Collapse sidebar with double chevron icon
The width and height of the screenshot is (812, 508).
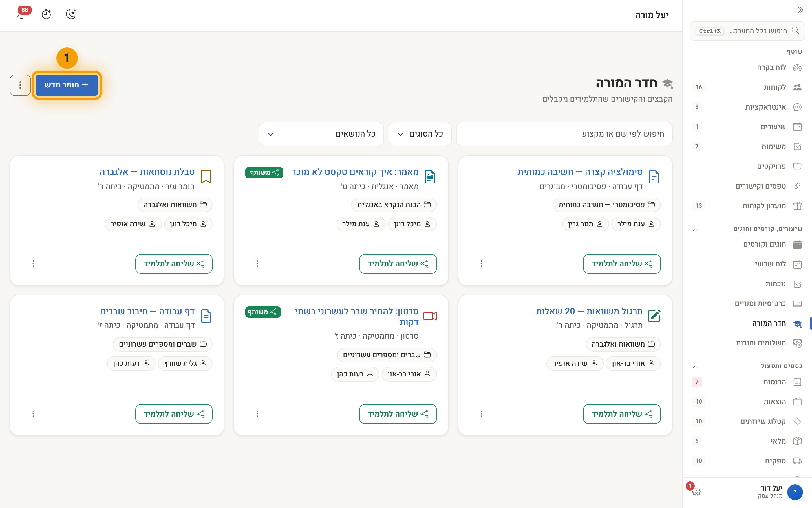pos(800,10)
